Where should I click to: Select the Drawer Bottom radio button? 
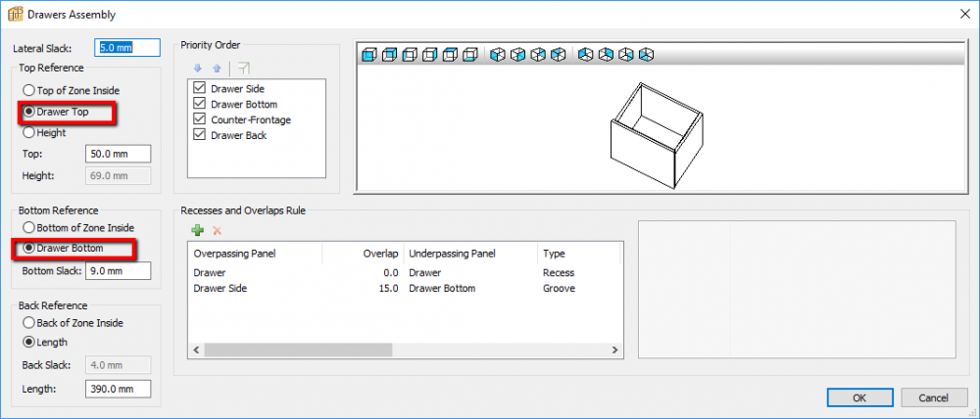[63, 248]
